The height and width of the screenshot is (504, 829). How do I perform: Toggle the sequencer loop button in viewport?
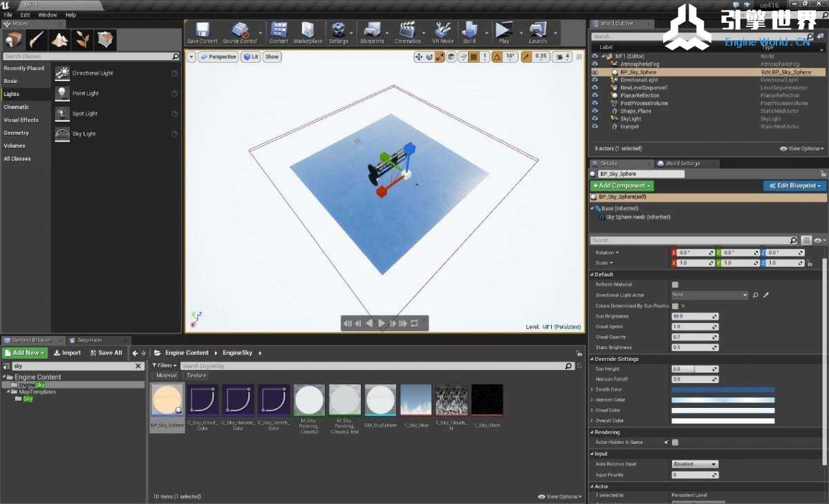[415, 323]
